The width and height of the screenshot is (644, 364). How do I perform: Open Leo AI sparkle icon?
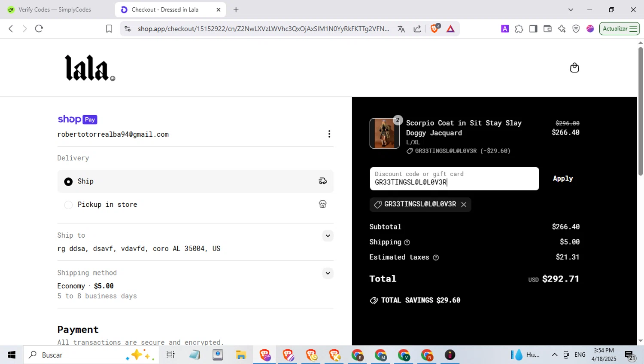(x=562, y=29)
